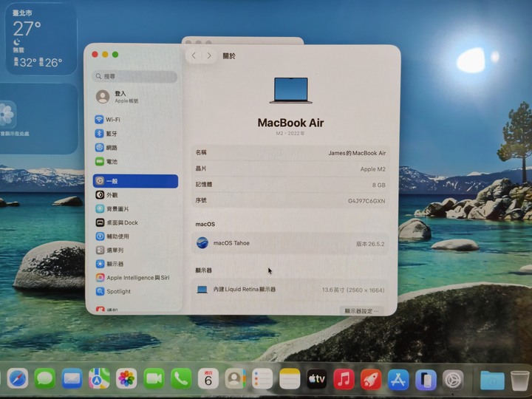The image size is (532, 399).
Task: Open Notes from the Dock
Action: (x=290, y=378)
